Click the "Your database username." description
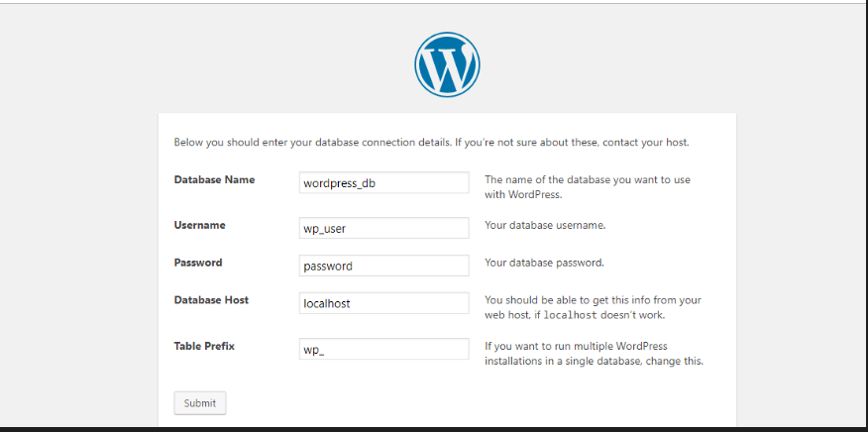 545,226
